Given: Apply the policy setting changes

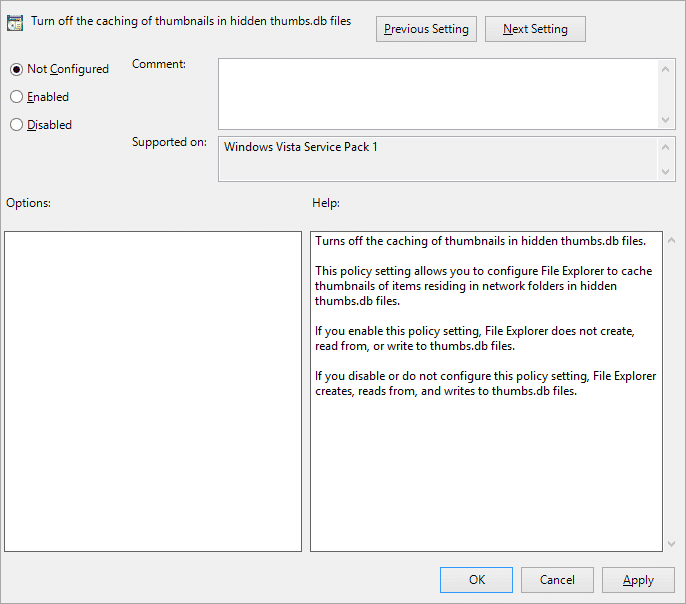Looking at the screenshot, I should tap(638, 580).
